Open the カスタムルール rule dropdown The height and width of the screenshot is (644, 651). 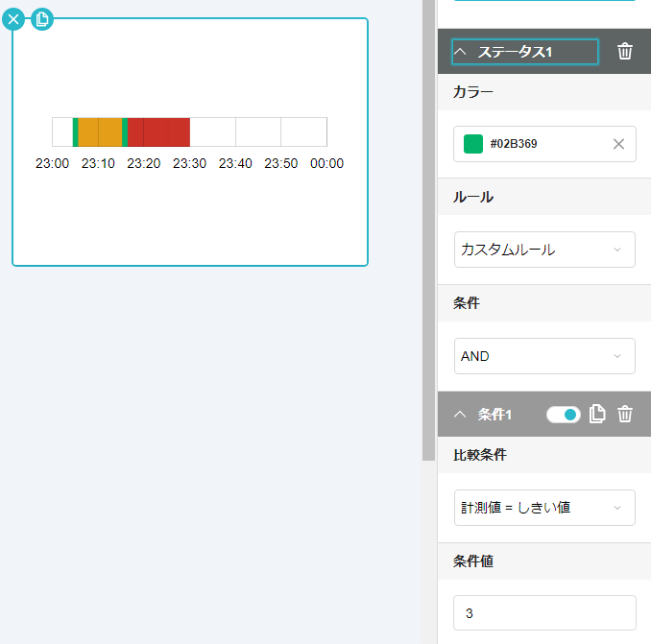[544, 250]
